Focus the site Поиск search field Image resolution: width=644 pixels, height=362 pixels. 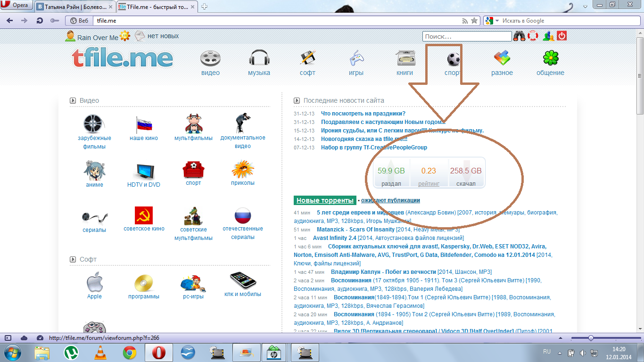pyautogui.click(x=467, y=36)
